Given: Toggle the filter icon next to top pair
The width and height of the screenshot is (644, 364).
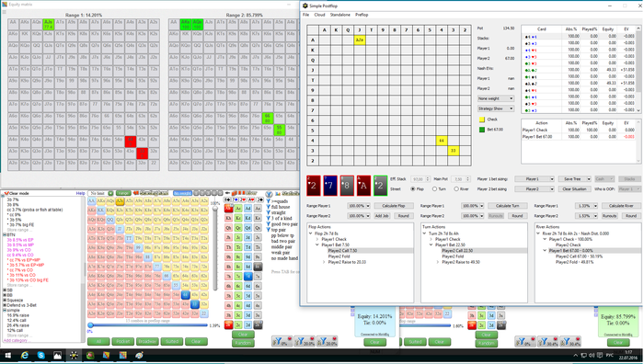Looking at the screenshot, I should click(269, 230).
